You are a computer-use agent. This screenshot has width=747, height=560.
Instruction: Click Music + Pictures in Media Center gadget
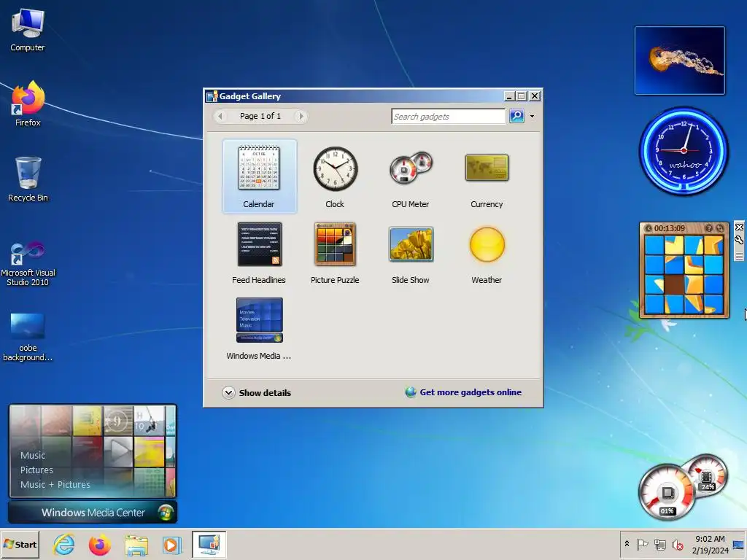(55, 484)
